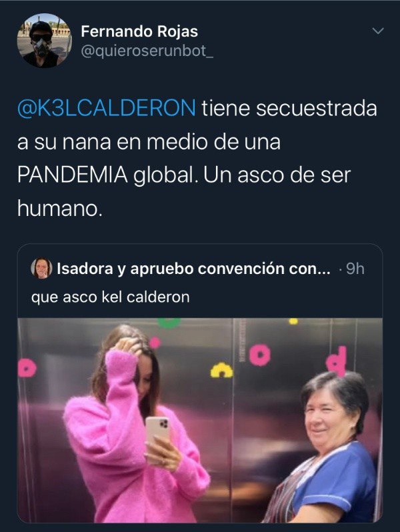Open Isadora's small avatar in quoted tweet

[x=41, y=268]
